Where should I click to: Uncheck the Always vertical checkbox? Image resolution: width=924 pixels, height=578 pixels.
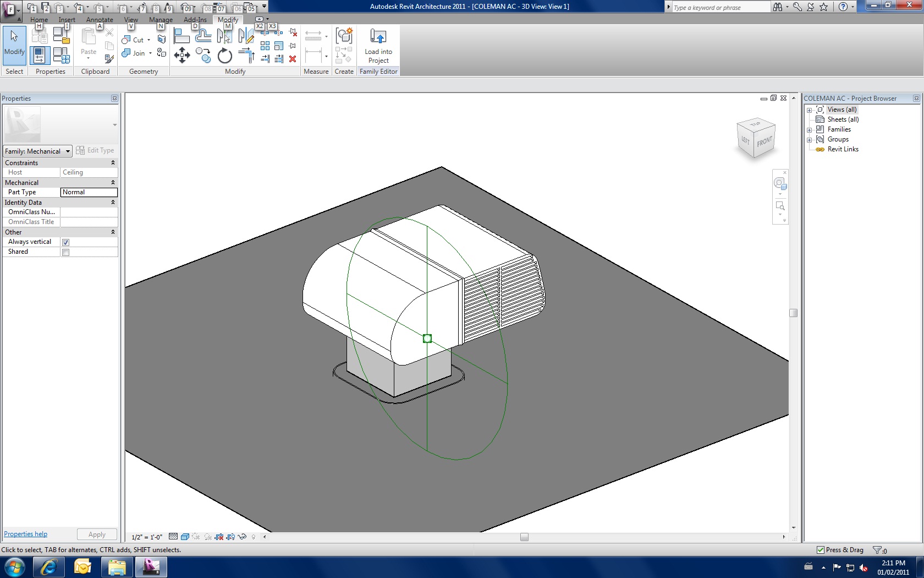point(66,242)
